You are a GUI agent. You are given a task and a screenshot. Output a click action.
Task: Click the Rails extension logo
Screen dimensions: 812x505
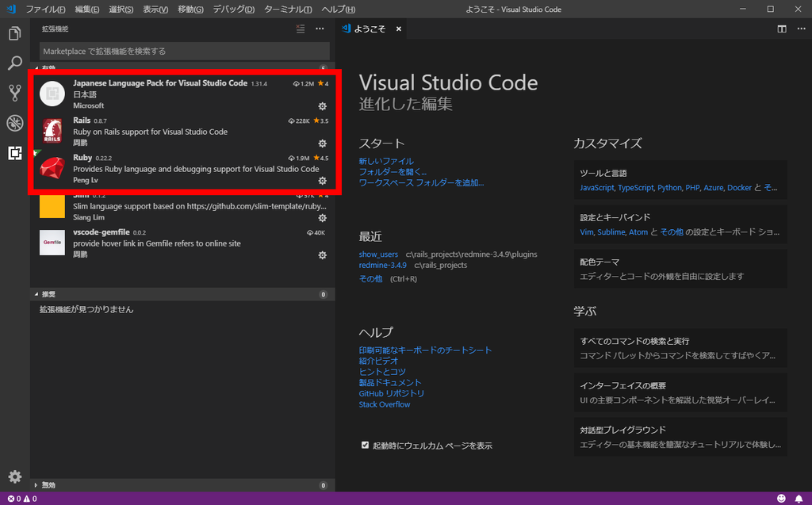coord(52,131)
